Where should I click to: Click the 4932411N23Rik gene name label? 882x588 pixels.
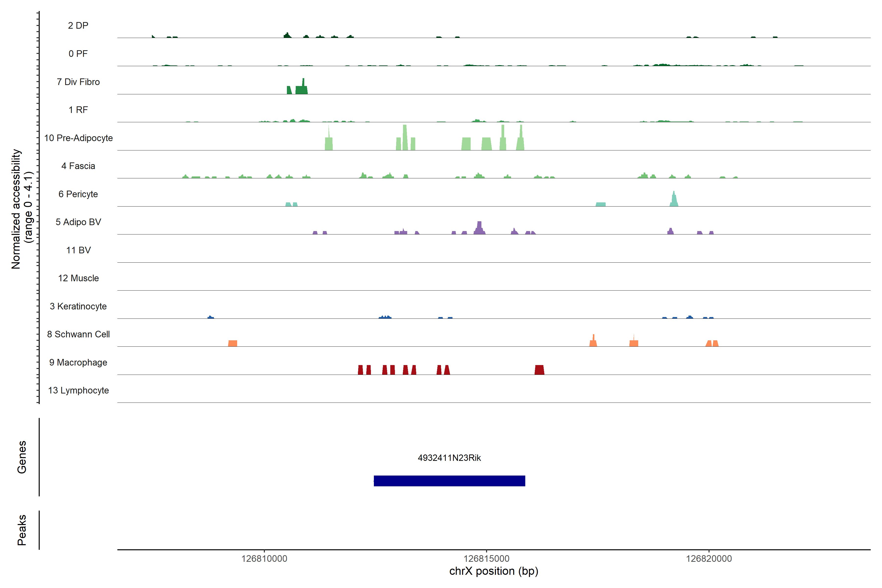click(449, 458)
